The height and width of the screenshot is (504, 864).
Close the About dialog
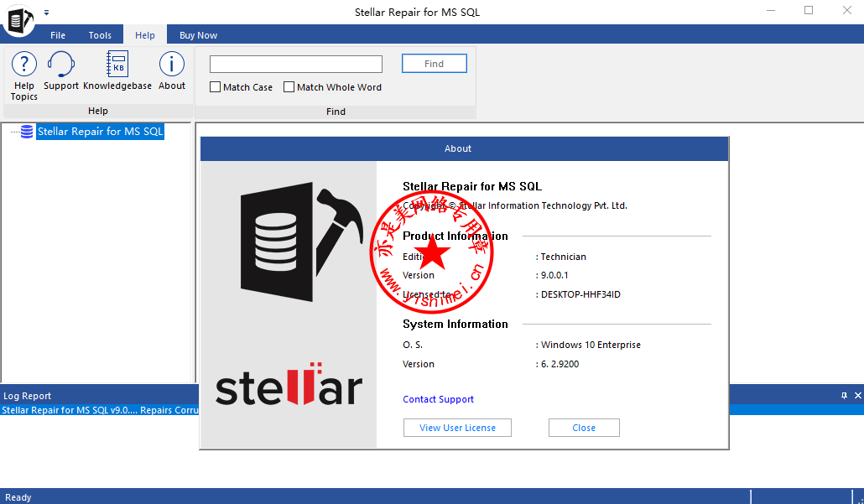coord(584,428)
